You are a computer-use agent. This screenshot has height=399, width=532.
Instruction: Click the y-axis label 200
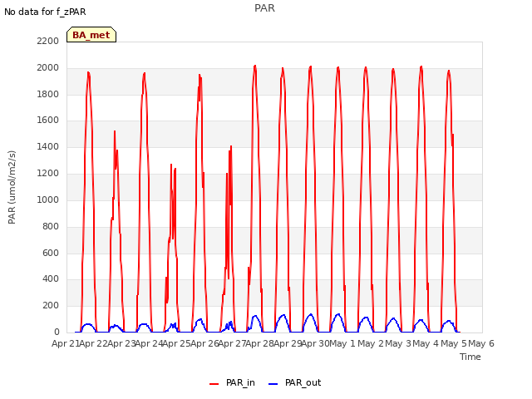(51, 305)
